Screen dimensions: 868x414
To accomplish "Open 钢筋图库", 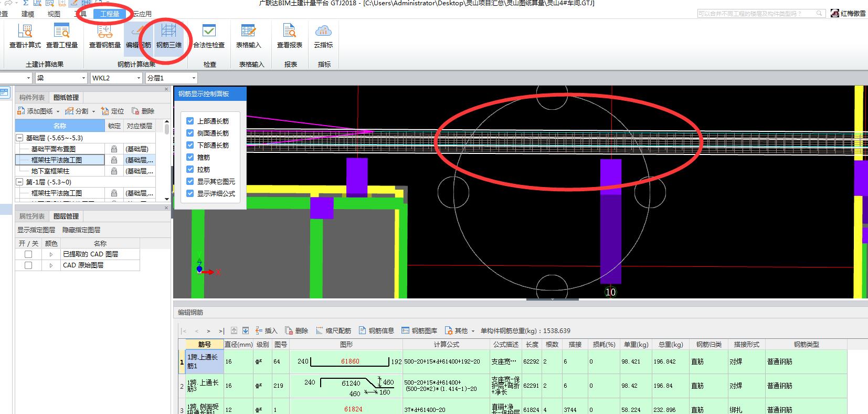I will (x=419, y=330).
